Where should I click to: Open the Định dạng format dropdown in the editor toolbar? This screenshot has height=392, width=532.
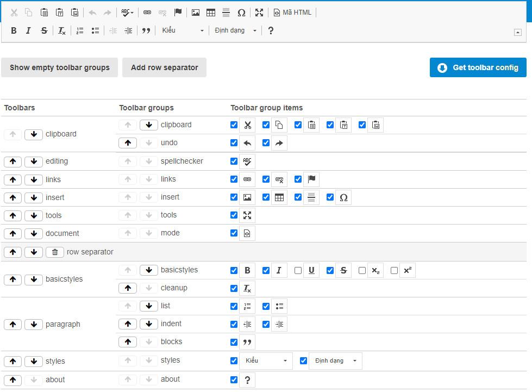click(x=235, y=30)
